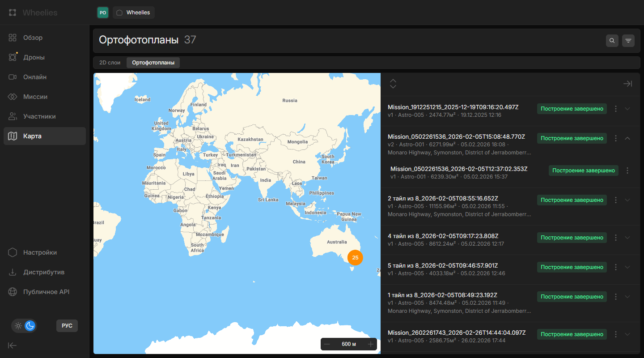Collapse the expanded Mission_0502261536 v2 entry
This screenshot has width=644, height=358.
[x=627, y=138]
